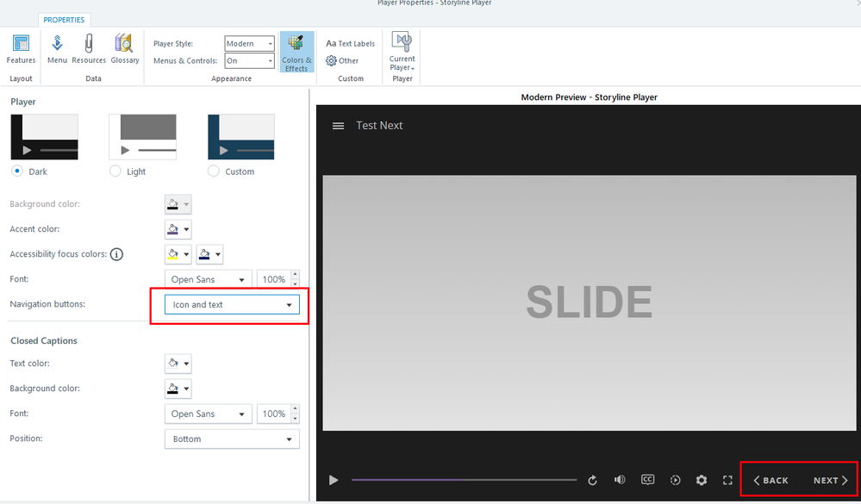Select the Custom player theme radio

click(214, 171)
